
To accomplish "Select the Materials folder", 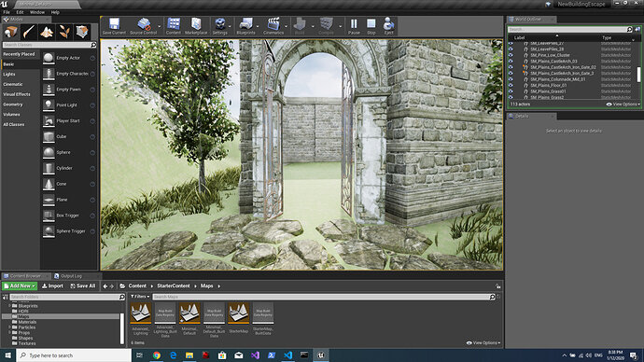I will [27, 322].
